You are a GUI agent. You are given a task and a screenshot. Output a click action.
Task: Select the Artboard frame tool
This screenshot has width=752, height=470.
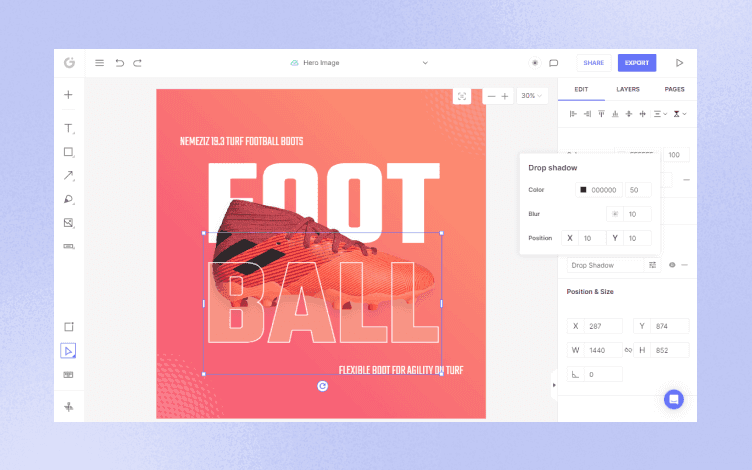click(x=69, y=327)
